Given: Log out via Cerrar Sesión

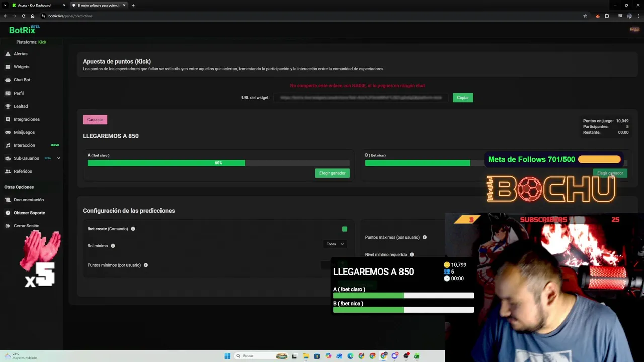Looking at the screenshot, I should point(26,226).
